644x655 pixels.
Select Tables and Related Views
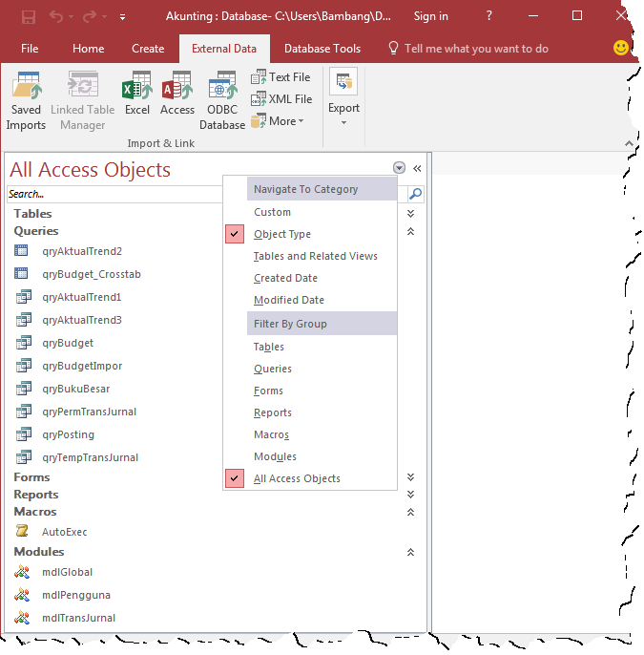(310, 256)
